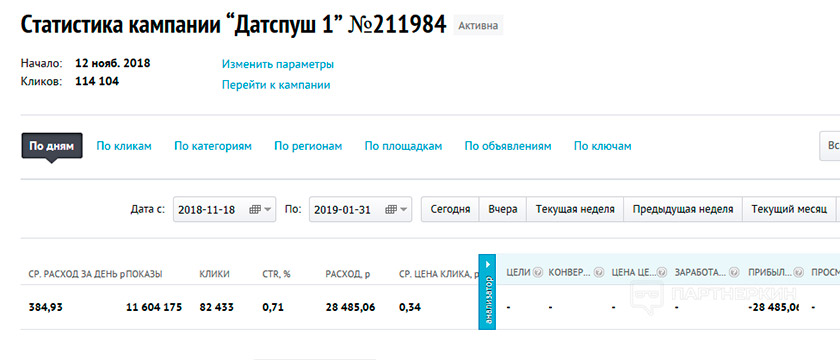This screenshot has height=360, width=840.
Task: Select the Предыдущая неделя period
Action: (x=682, y=209)
